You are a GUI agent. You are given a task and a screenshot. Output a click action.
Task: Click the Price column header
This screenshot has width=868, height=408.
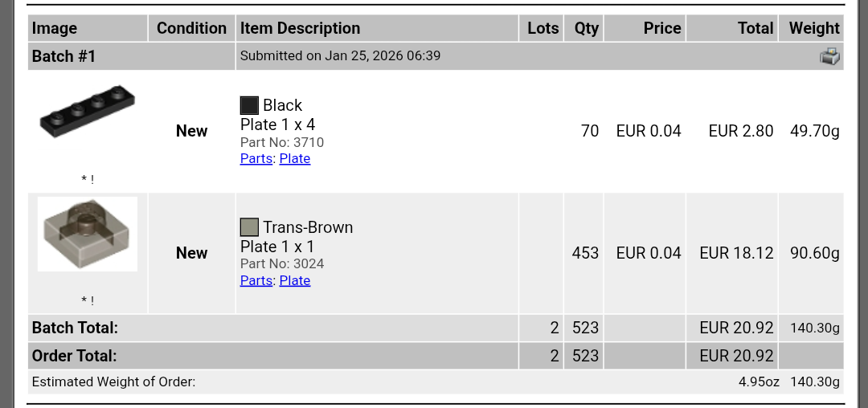[662, 28]
